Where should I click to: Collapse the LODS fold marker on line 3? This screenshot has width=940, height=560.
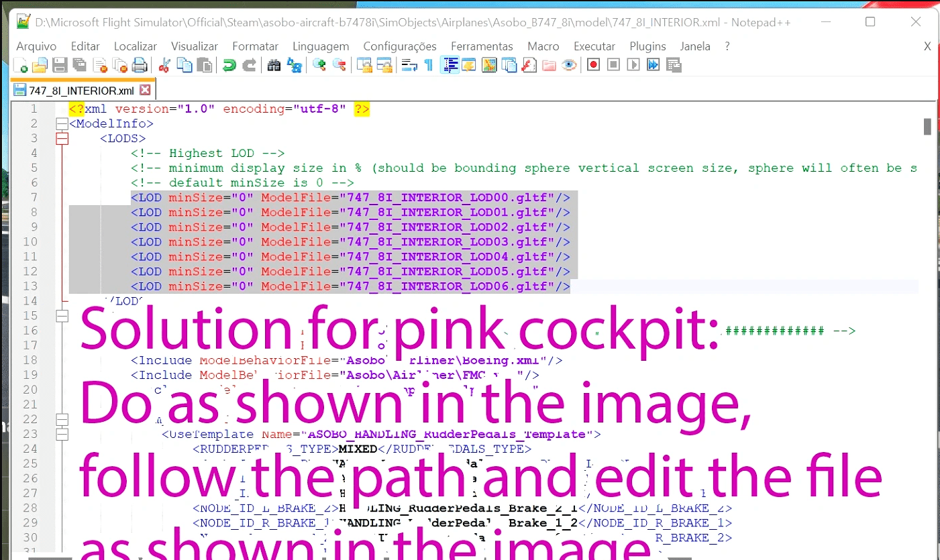(62, 139)
